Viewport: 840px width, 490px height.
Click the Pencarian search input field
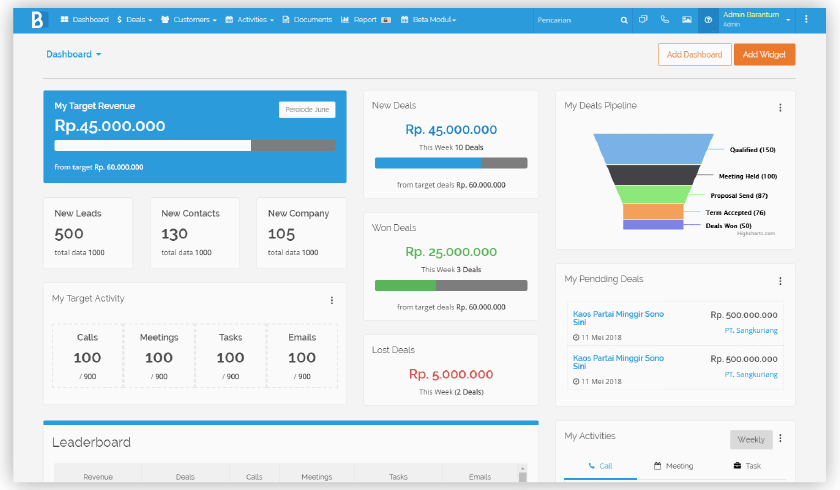573,20
